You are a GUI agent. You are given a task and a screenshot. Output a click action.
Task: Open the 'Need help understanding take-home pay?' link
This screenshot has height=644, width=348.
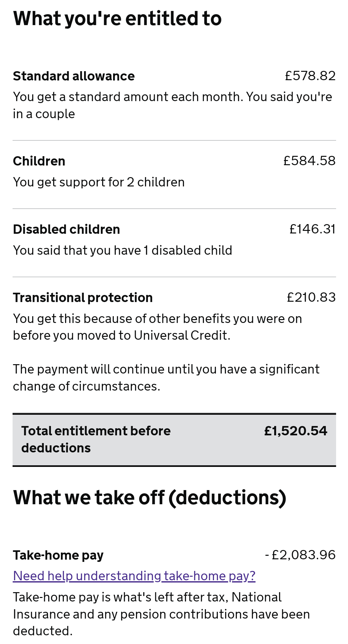(134, 576)
